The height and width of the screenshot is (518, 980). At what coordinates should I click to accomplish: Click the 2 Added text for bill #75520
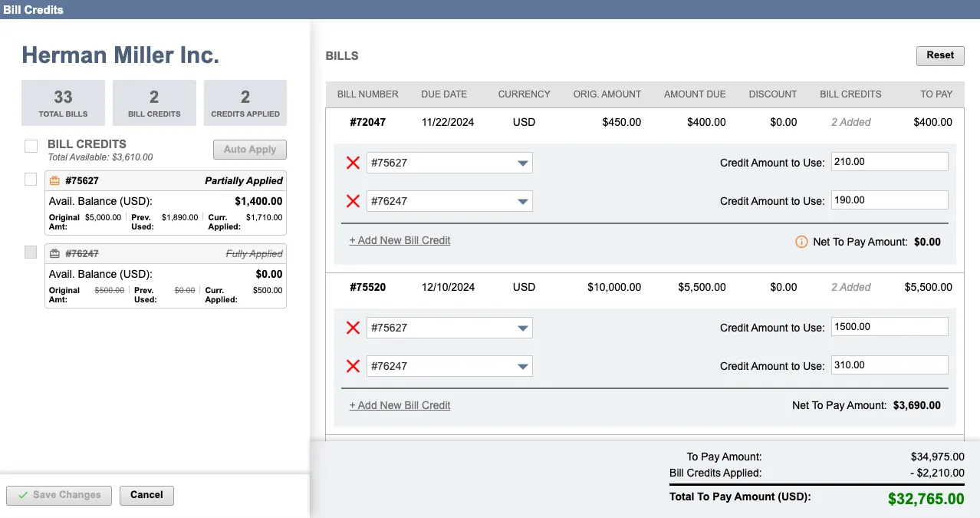click(x=851, y=287)
